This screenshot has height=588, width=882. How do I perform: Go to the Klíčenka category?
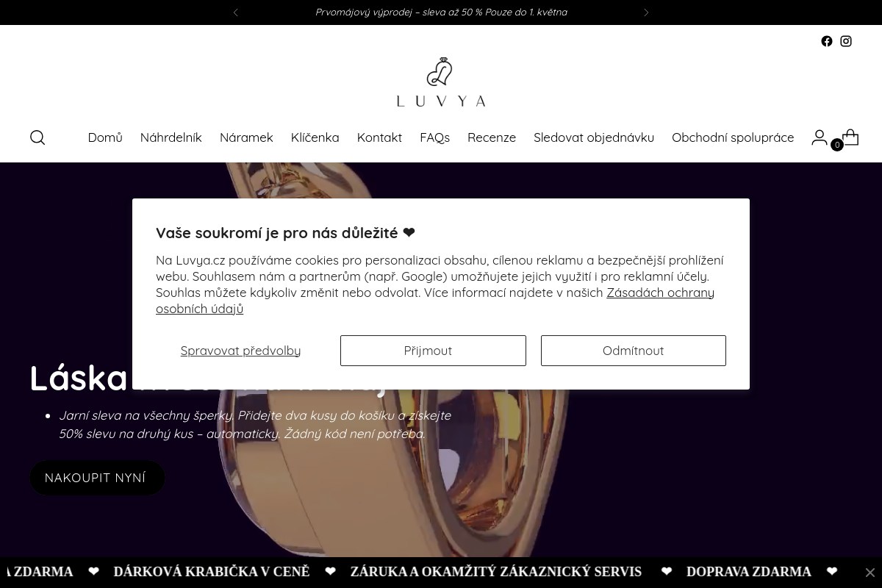pos(315,137)
